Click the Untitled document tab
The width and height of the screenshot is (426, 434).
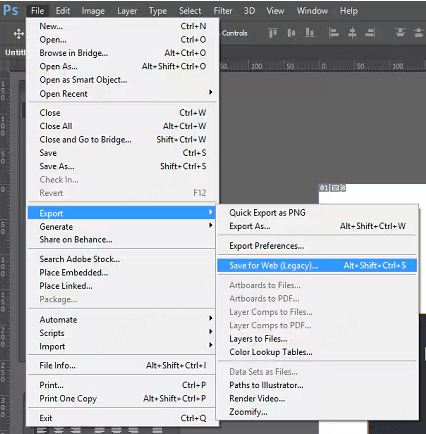tap(14, 52)
